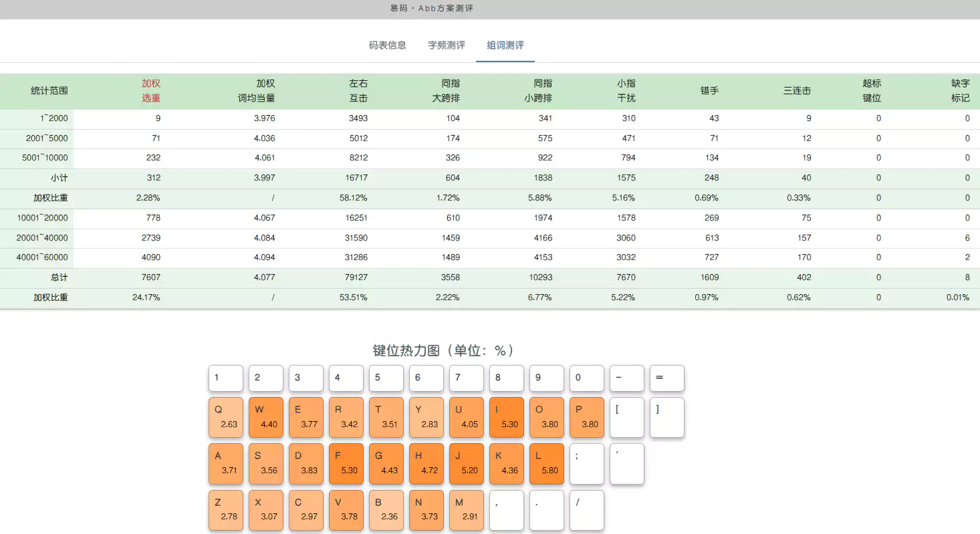Click the 键位热力图 heatmap title

tap(443, 351)
